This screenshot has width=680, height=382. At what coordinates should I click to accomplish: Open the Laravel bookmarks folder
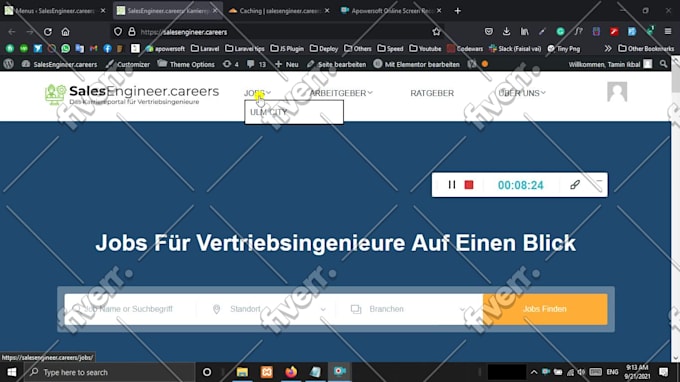pos(205,49)
